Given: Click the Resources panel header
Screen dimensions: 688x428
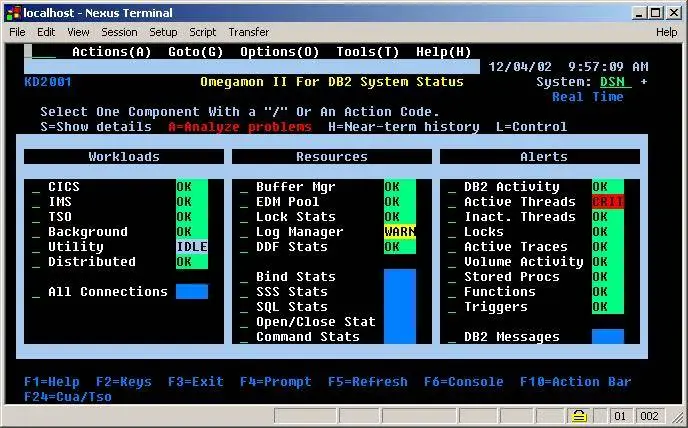Looking at the screenshot, I should tap(332, 157).
